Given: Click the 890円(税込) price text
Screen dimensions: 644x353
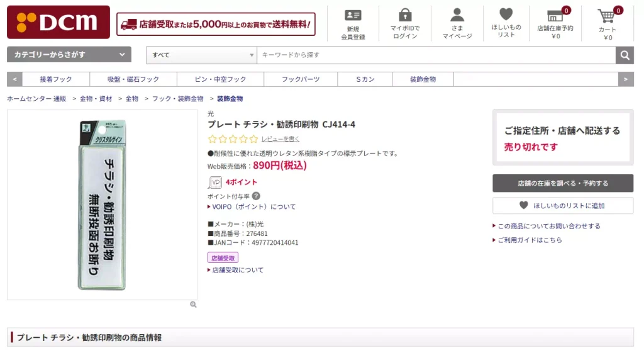Looking at the screenshot, I should (x=280, y=165).
